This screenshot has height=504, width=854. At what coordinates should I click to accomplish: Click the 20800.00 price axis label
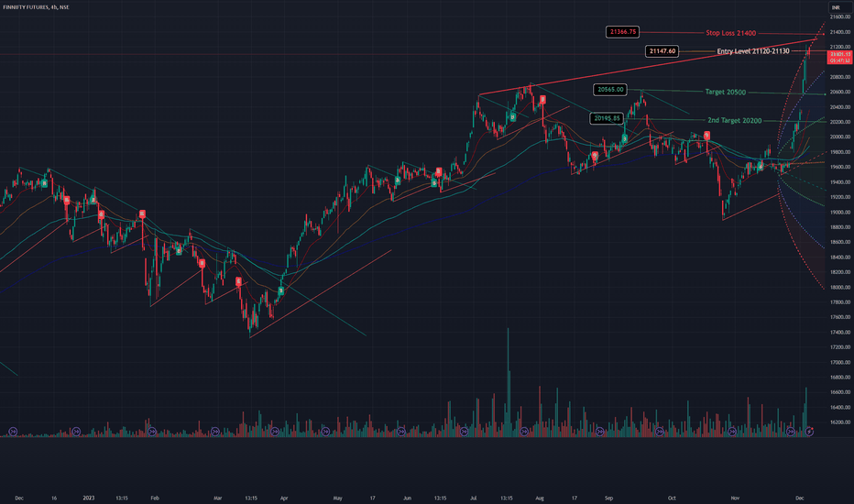click(840, 77)
